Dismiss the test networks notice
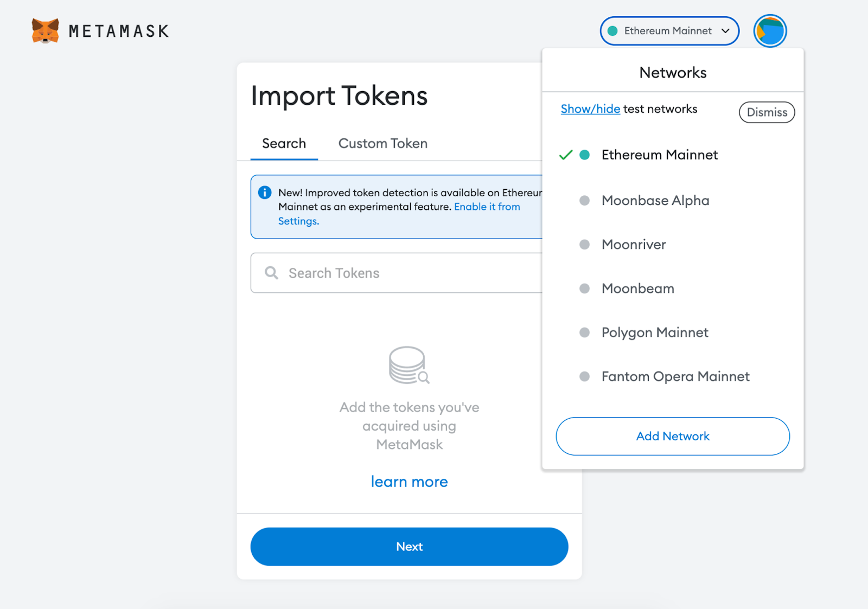 tap(767, 112)
